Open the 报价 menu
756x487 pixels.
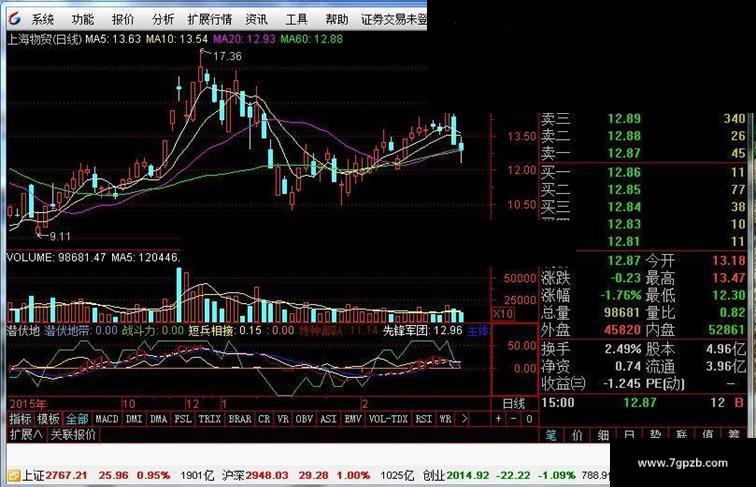pos(122,19)
